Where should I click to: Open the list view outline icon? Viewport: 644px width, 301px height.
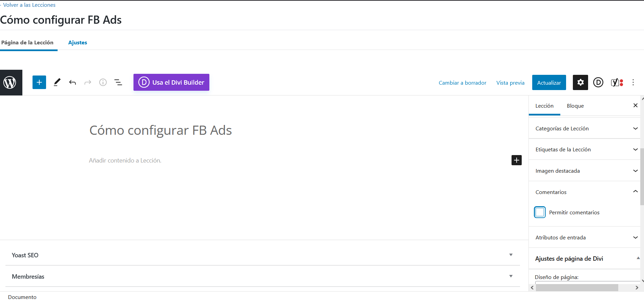tap(118, 82)
